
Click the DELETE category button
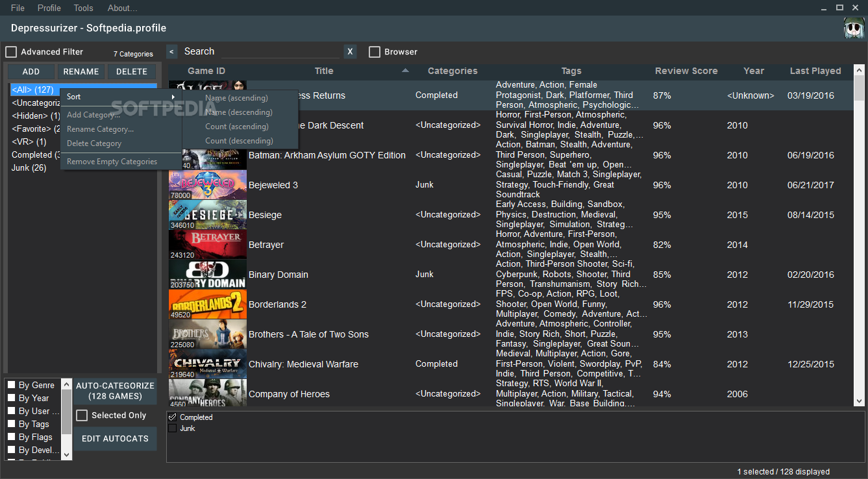(x=132, y=71)
